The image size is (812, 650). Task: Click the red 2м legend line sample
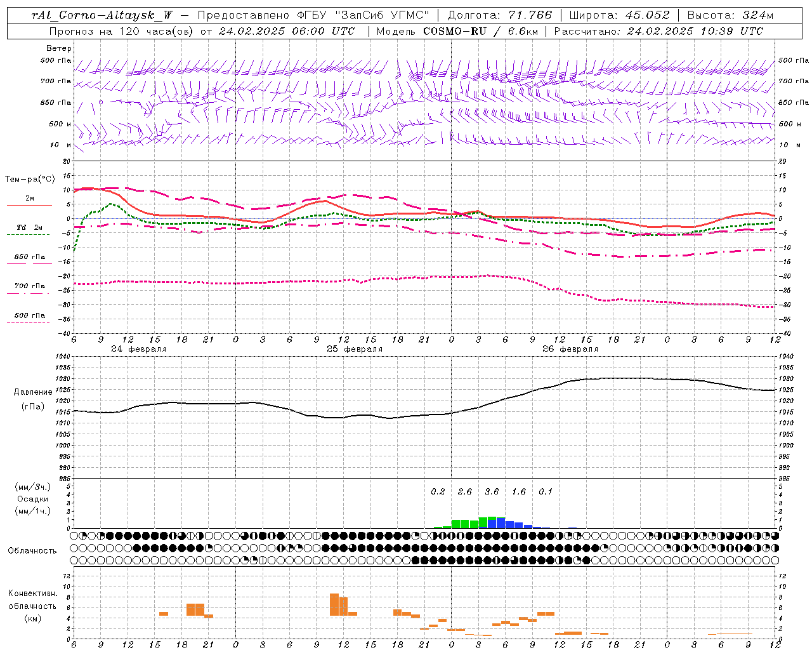click(x=29, y=205)
